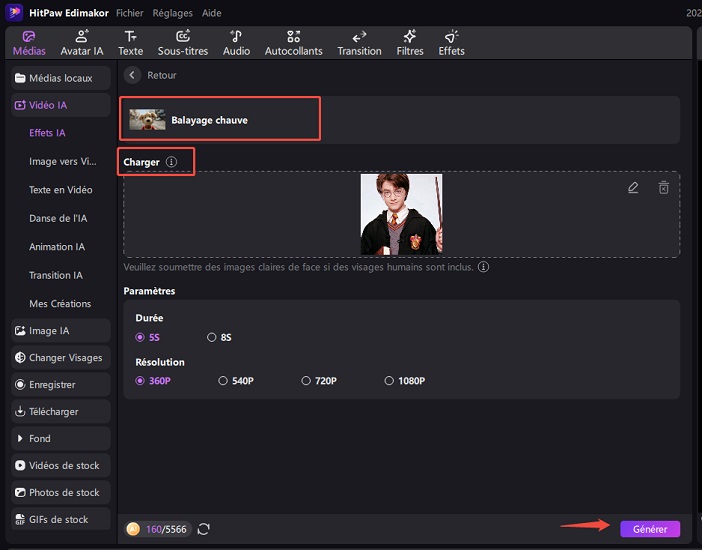The height and width of the screenshot is (550, 702).
Task: Open the Autocollants tab
Action: click(293, 43)
